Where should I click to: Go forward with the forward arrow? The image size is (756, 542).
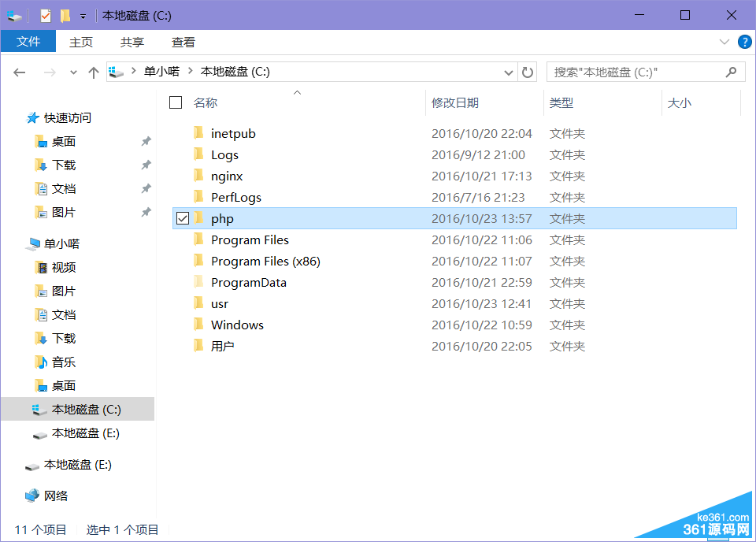pos(49,72)
